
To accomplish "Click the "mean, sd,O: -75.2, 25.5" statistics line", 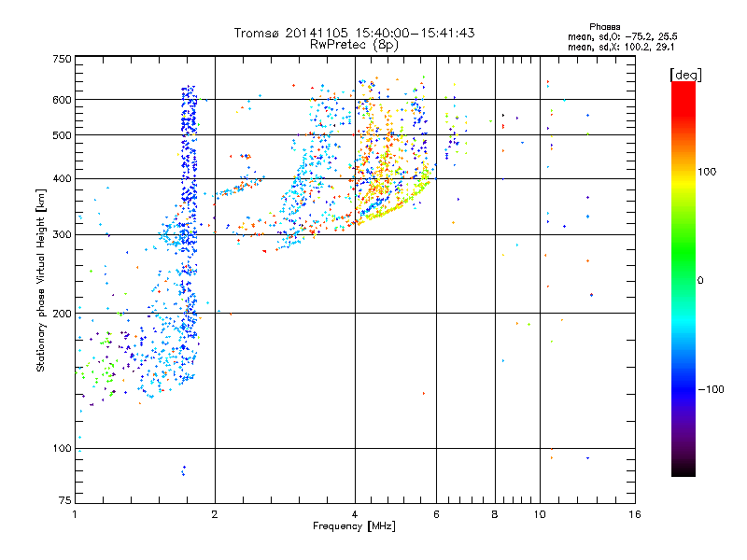I will (x=622, y=36).
